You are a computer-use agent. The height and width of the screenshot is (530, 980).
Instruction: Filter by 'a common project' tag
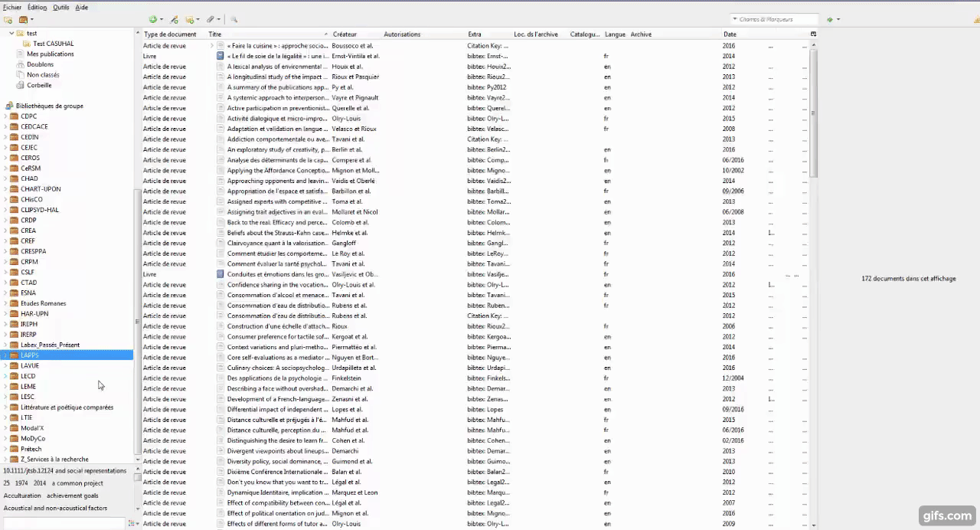pos(77,483)
